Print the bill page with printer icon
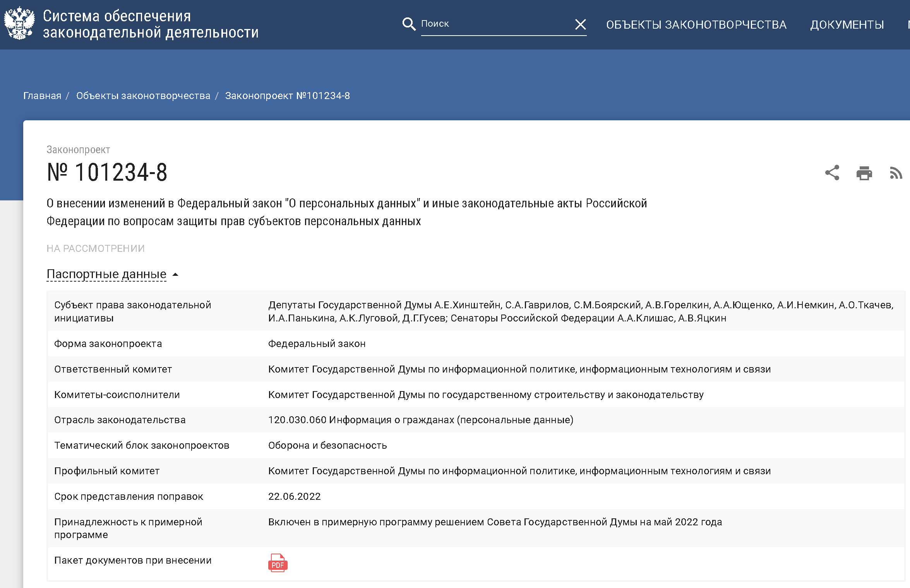Viewport: 910px width, 588px height. tap(864, 173)
